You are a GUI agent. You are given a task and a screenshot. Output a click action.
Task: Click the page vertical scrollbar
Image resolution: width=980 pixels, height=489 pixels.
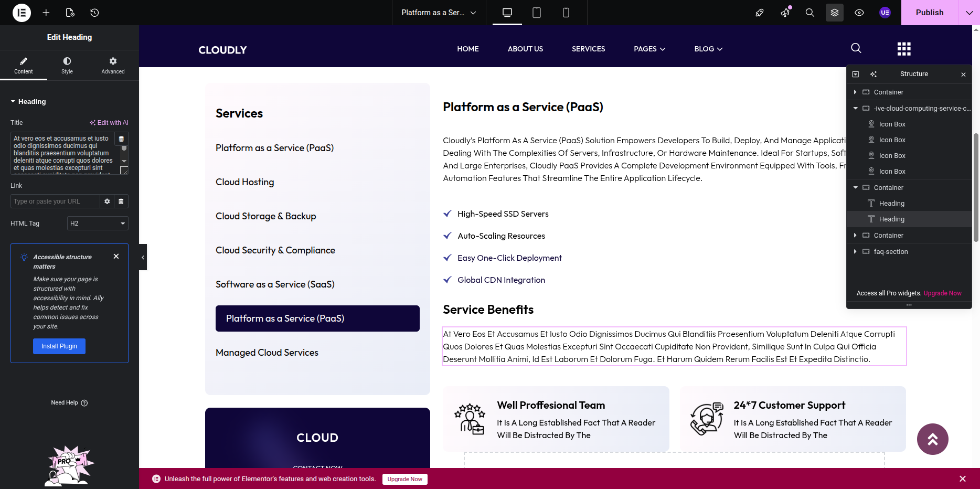[x=976, y=187]
